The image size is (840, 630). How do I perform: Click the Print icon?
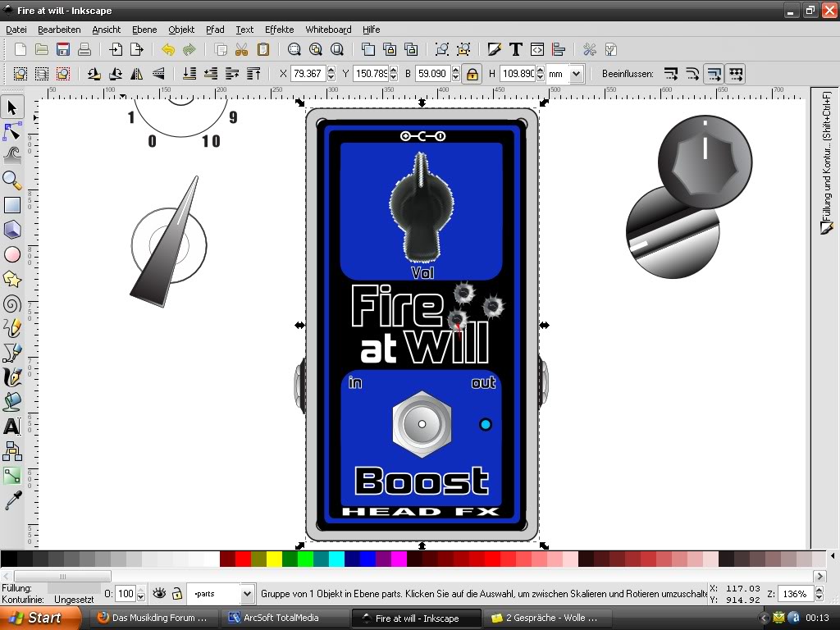[84, 50]
